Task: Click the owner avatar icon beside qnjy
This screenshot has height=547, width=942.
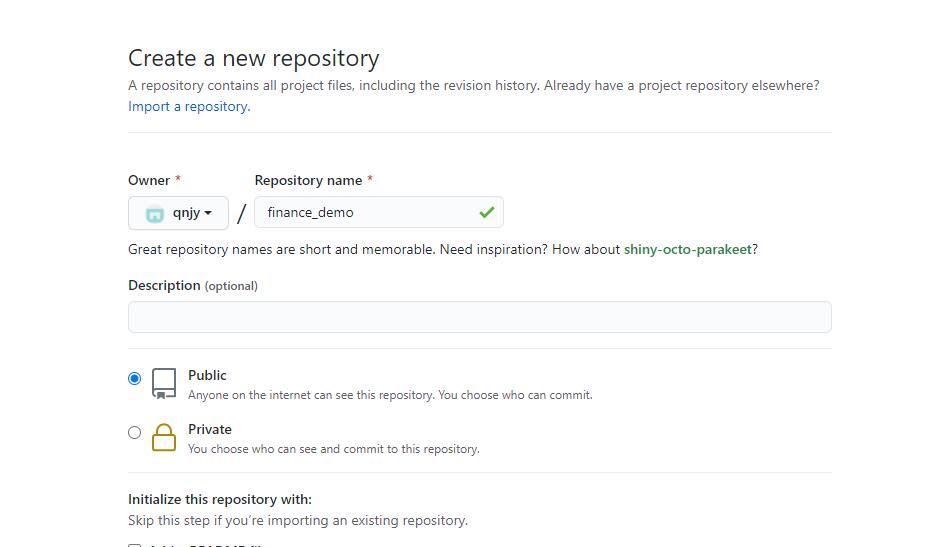Action: tap(155, 213)
